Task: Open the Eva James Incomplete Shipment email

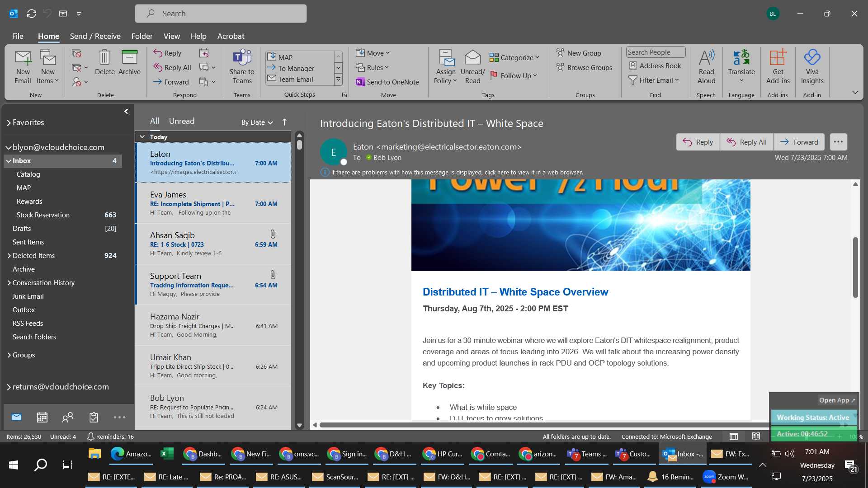Action: click(x=213, y=203)
